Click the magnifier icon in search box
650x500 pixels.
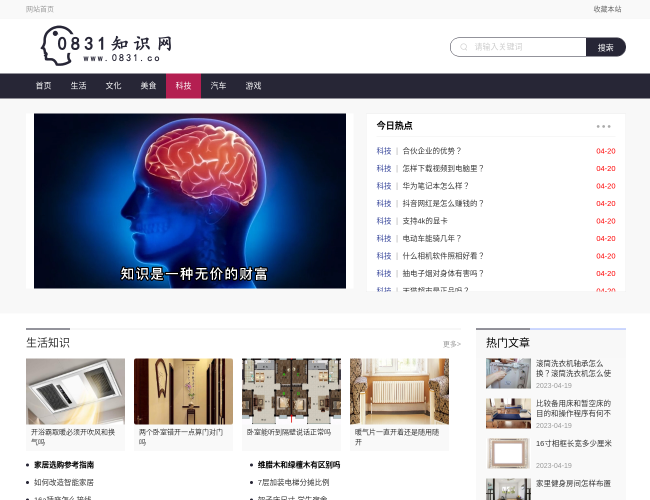click(464, 47)
